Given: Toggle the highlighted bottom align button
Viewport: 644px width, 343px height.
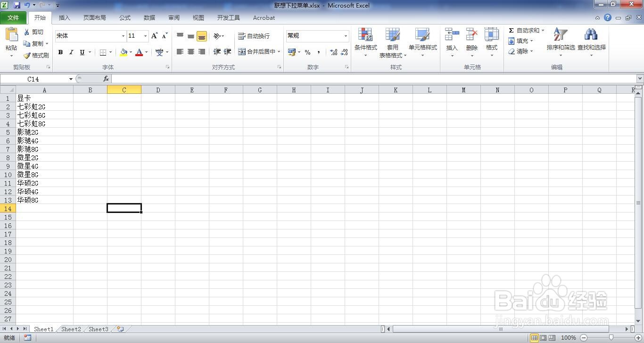Looking at the screenshot, I should click(x=202, y=36).
